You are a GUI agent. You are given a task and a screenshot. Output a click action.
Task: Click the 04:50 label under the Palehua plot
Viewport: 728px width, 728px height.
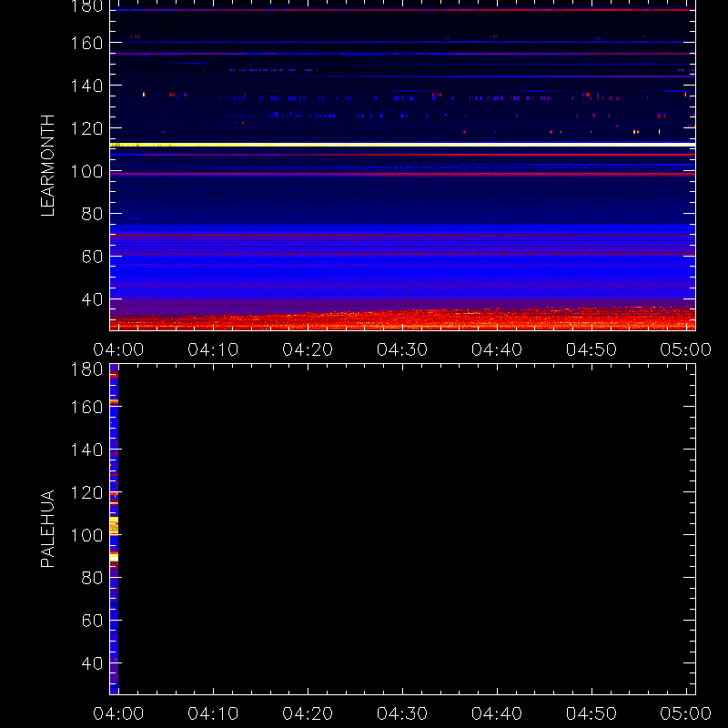(x=591, y=713)
